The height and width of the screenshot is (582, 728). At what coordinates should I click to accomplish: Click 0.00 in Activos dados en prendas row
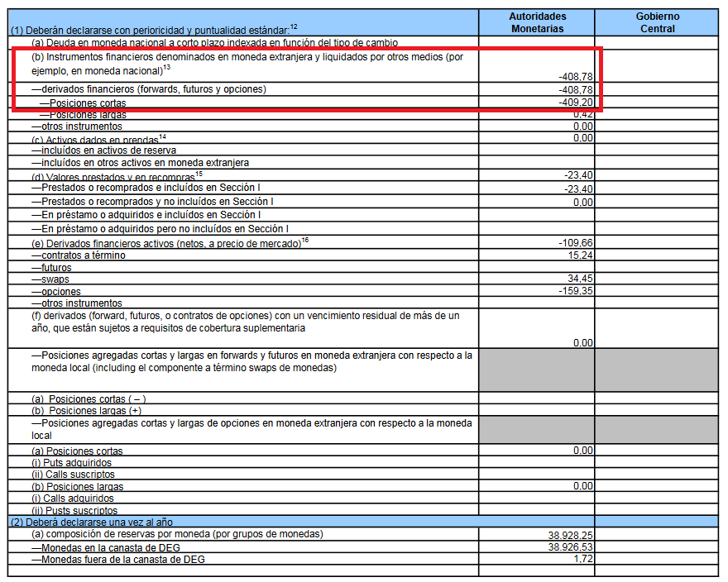pos(583,138)
